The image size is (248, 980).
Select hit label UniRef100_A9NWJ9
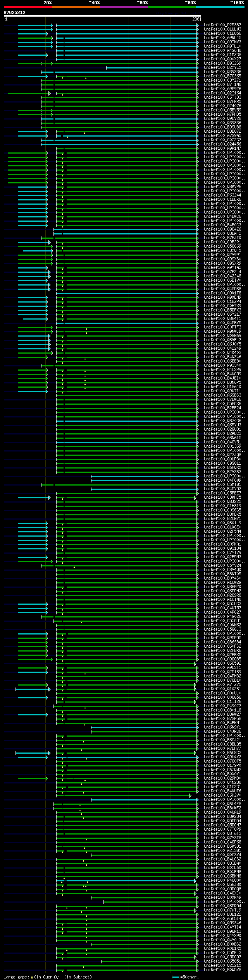coord(222,332)
